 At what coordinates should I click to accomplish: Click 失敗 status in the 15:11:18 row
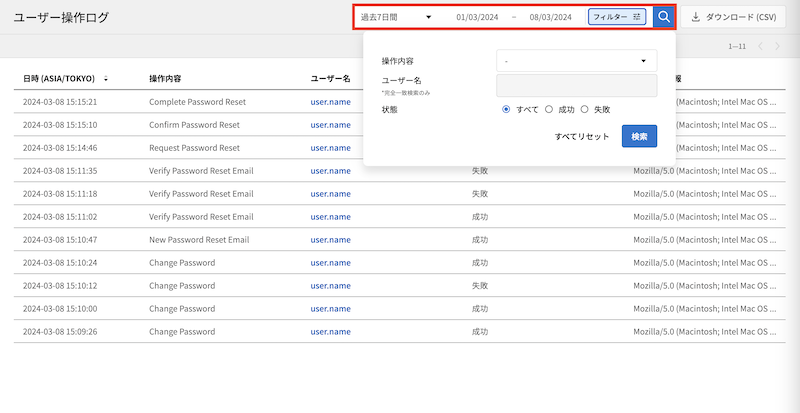[x=480, y=193]
